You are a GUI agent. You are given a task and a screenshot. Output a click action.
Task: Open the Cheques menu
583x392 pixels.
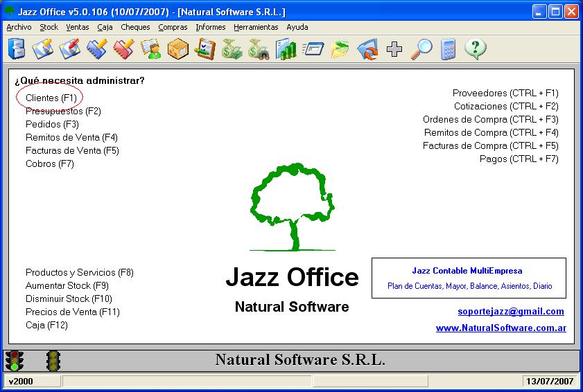pos(135,27)
